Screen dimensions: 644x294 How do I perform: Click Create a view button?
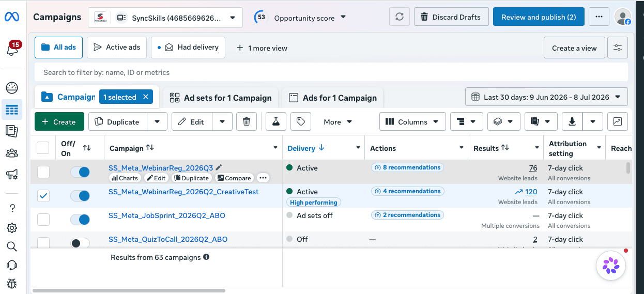(574, 48)
